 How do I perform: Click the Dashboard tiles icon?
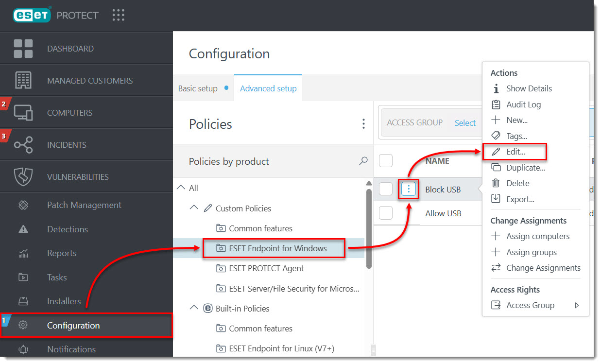coord(23,49)
